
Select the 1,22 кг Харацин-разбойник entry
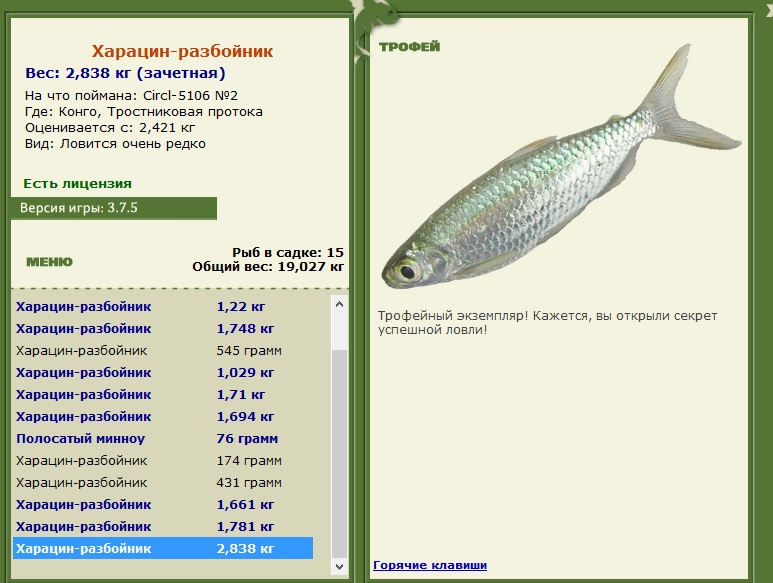click(x=163, y=307)
